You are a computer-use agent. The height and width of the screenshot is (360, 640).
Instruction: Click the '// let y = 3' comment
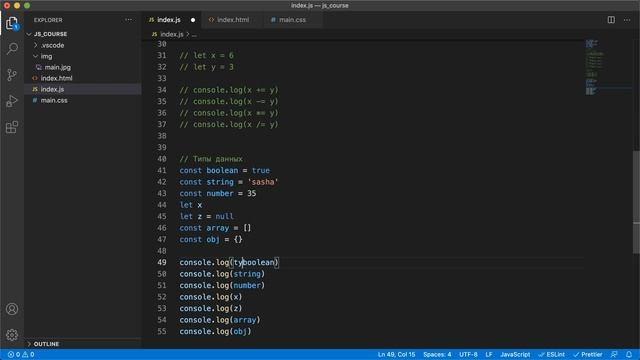click(207, 67)
